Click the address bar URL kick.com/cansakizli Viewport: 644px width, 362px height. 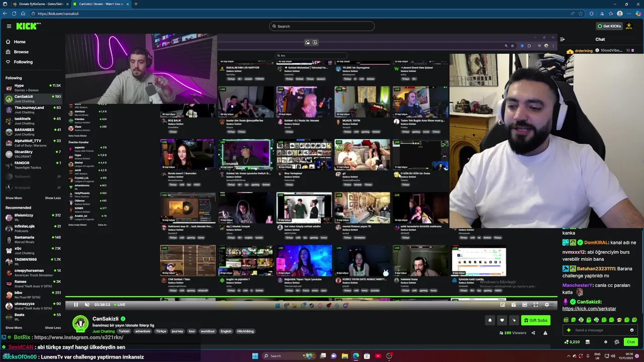(x=58, y=14)
